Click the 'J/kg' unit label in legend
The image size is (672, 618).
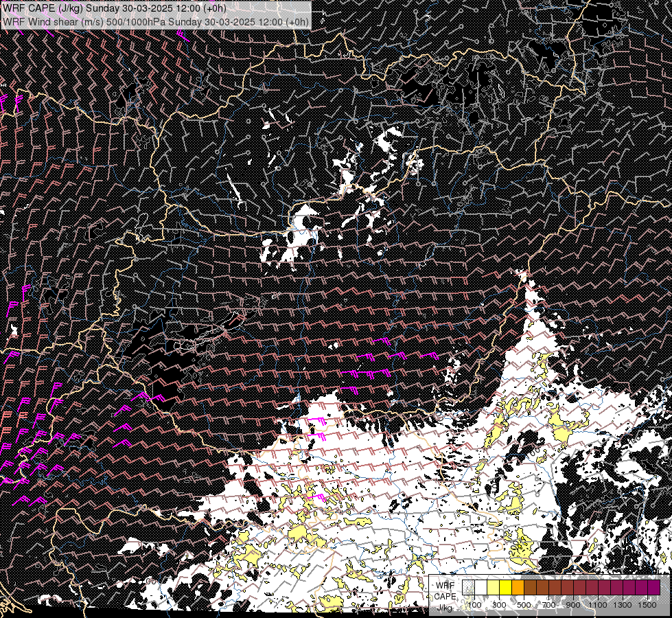(x=445, y=608)
